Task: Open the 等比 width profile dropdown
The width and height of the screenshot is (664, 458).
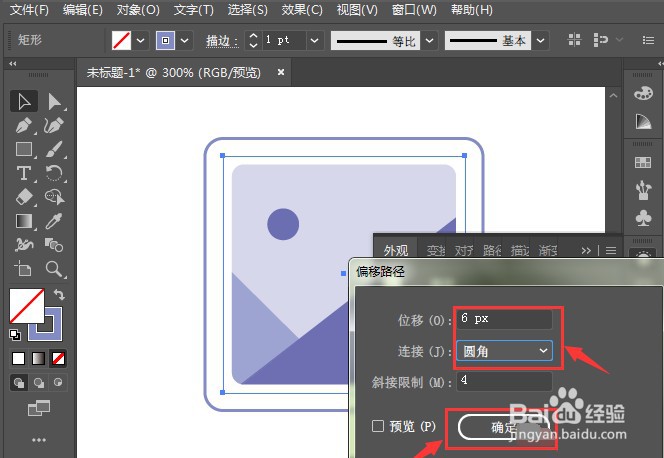Action: tap(429, 41)
